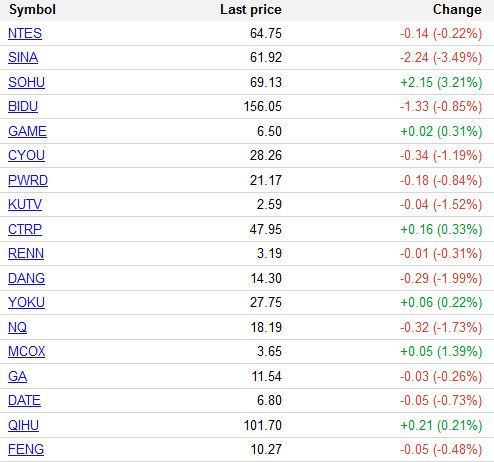
Task: Click the Last price column header
Action: tap(251, 10)
